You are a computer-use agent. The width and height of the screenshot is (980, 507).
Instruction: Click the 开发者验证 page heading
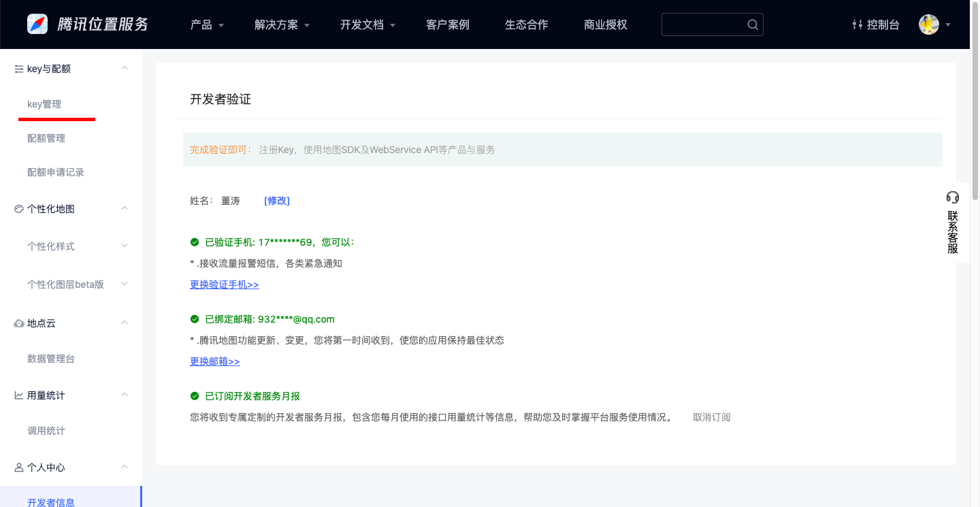(220, 99)
